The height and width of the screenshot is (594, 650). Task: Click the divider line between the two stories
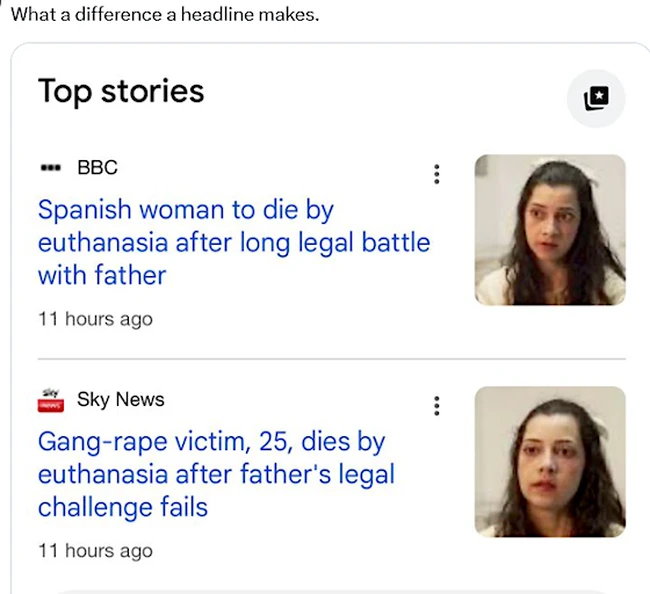pyautogui.click(x=330, y=358)
